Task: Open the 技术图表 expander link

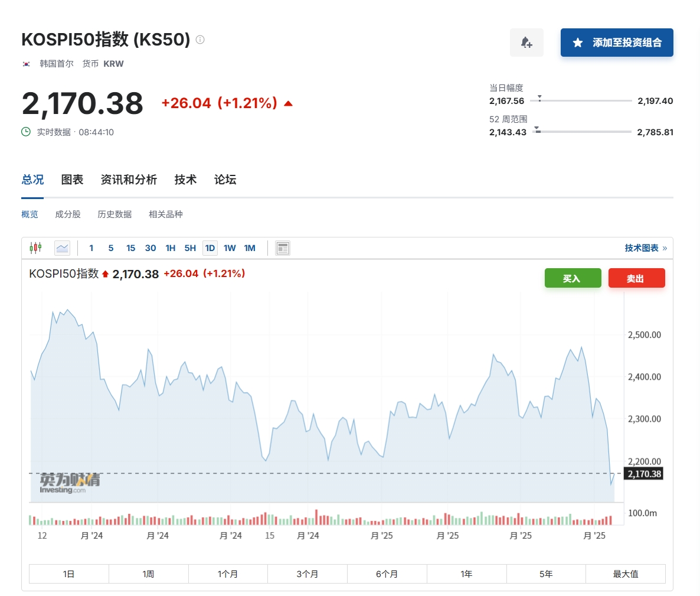Action: click(x=646, y=248)
